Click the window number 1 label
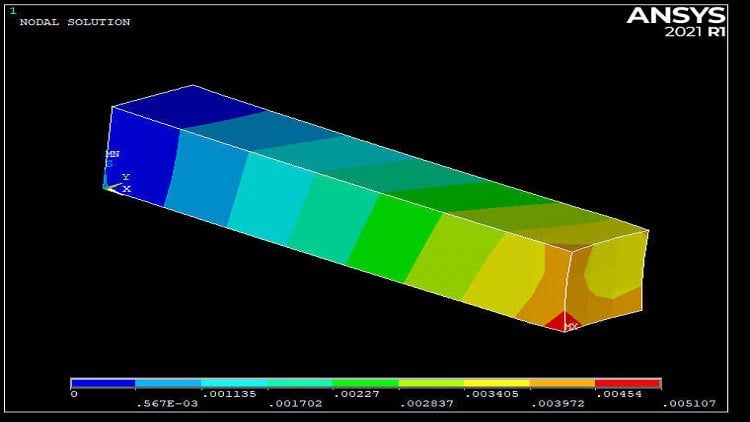Image resolution: width=750 pixels, height=422 pixels. click(x=13, y=11)
